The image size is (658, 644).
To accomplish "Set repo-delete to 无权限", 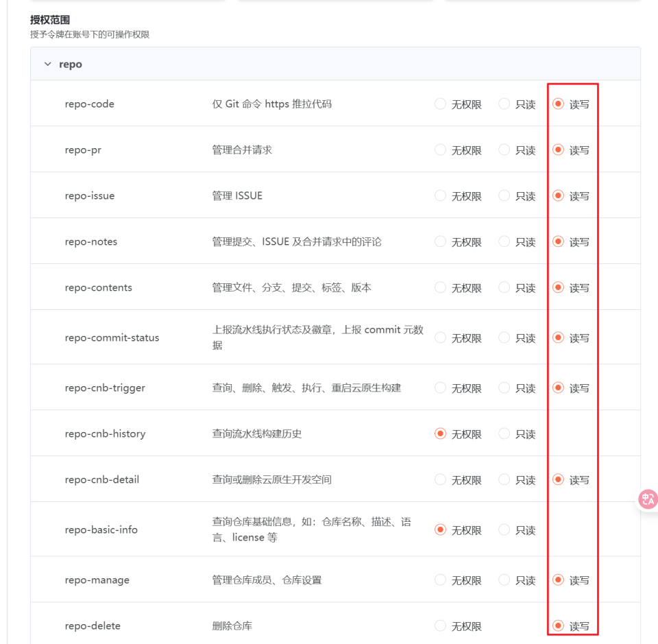I will coord(440,626).
